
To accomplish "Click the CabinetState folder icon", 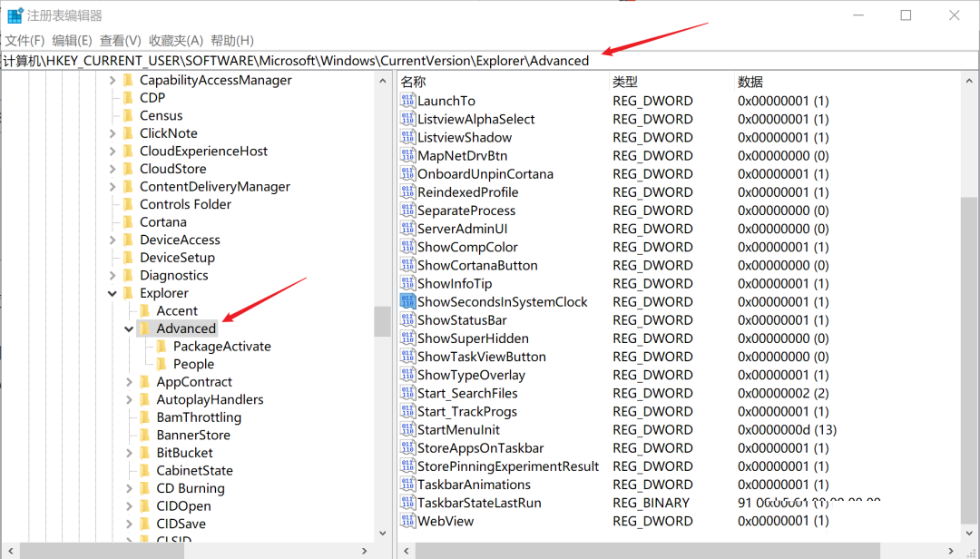I will pyautogui.click(x=145, y=470).
